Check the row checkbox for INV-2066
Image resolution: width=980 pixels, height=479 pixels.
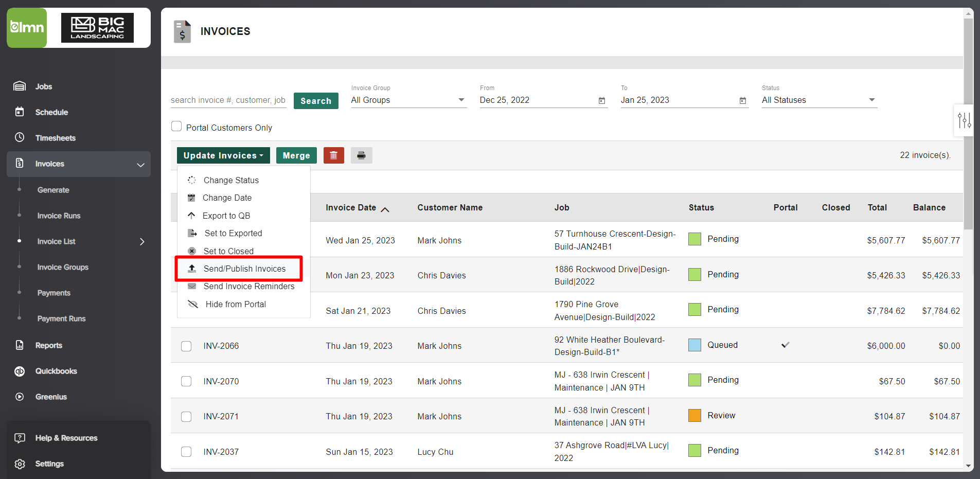186,346
